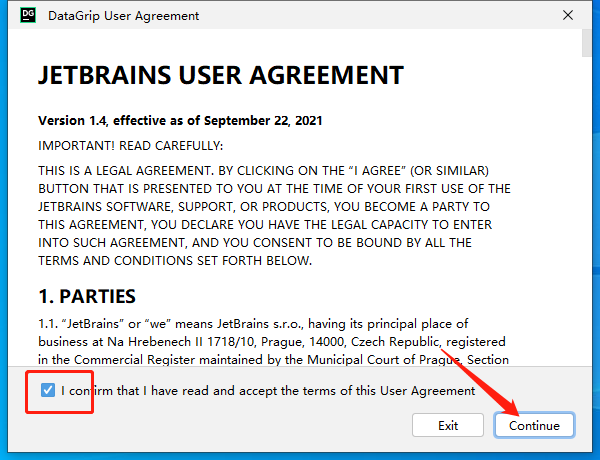This screenshot has width=600, height=460.
Task: Click the "JETBRAINS USER AGREEMENT" heading
Action: [x=221, y=75]
